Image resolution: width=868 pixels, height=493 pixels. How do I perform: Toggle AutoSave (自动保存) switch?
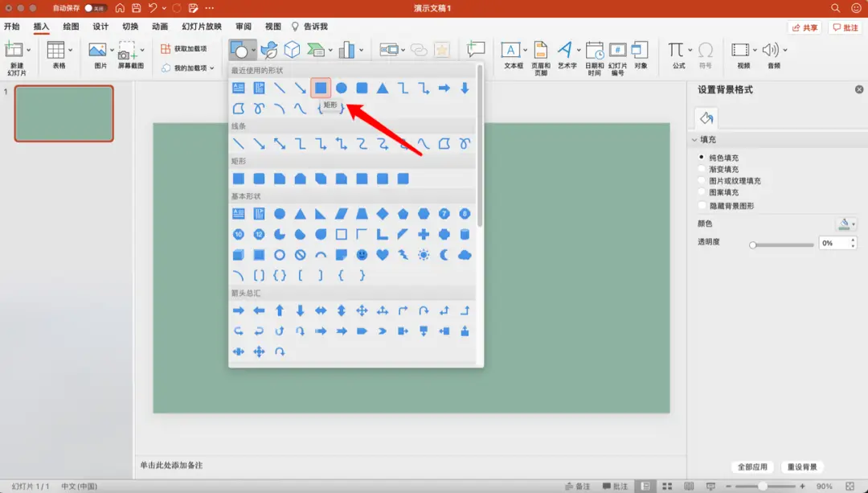point(95,8)
